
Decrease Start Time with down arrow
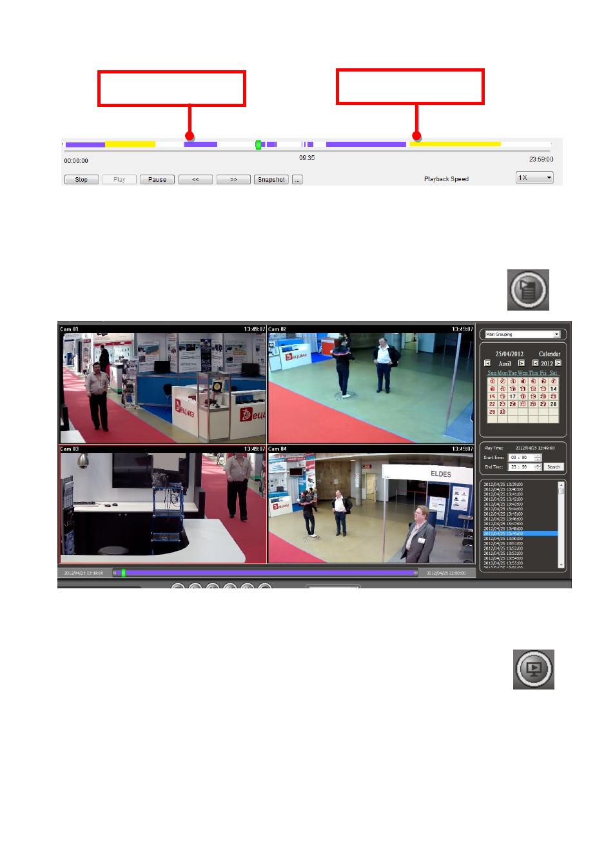[538, 459]
